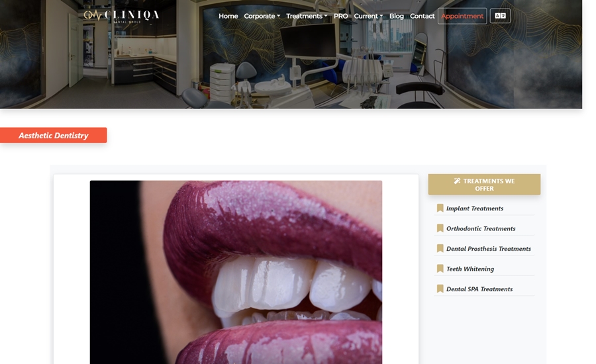Viewport: 596px width, 364px height.
Task: Click the Appointment button
Action: point(462,16)
